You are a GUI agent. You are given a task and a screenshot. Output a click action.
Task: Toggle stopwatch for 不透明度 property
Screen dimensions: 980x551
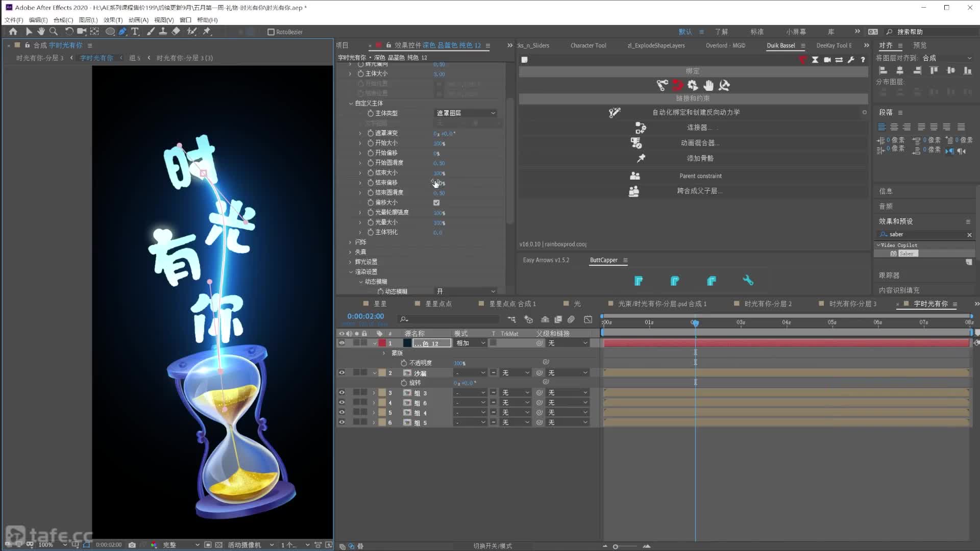(404, 363)
